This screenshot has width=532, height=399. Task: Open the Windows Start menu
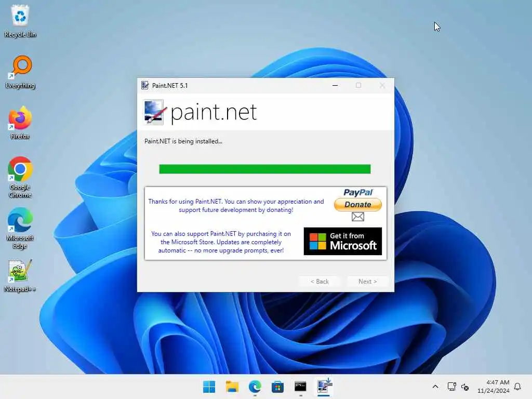[x=209, y=387]
